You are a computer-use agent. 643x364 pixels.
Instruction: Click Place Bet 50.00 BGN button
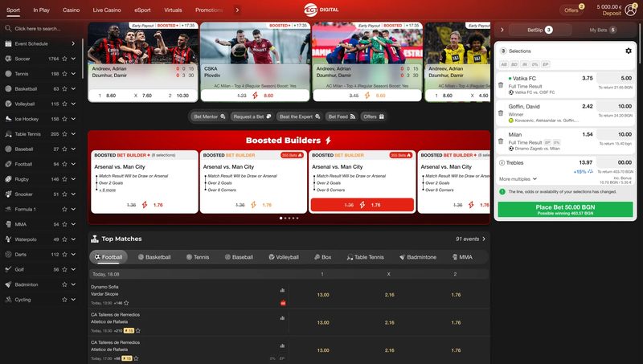point(565,210)
